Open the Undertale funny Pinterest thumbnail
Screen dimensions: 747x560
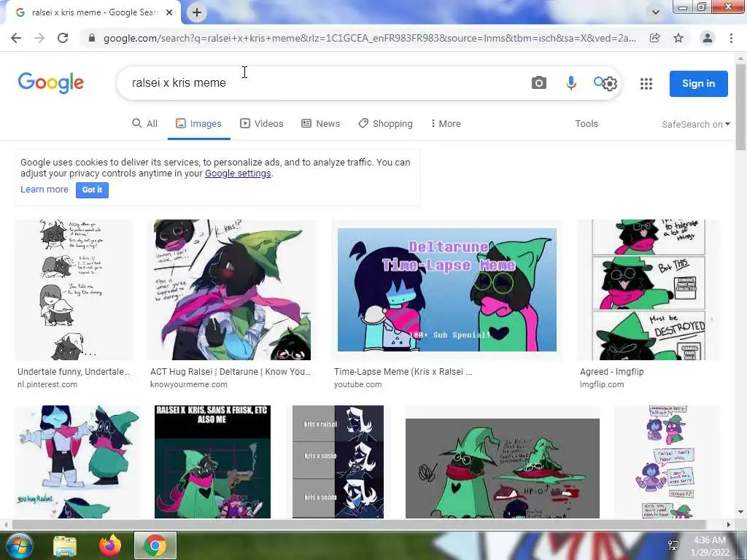coord(74,289)
